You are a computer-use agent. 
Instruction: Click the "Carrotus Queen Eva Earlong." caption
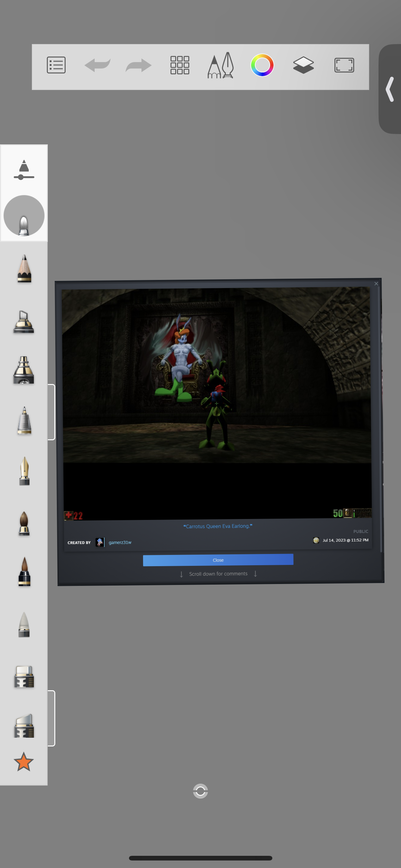click(218, 526)
